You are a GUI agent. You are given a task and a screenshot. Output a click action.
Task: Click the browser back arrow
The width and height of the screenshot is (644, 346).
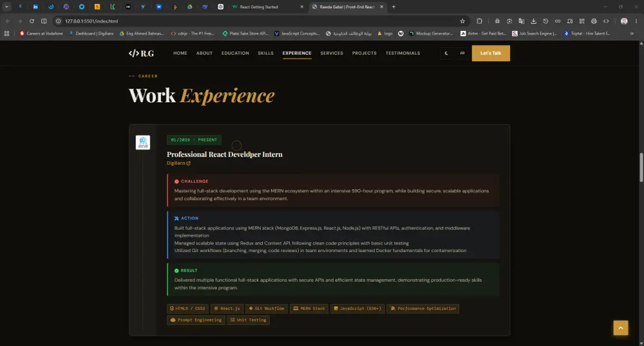[7, 21]
